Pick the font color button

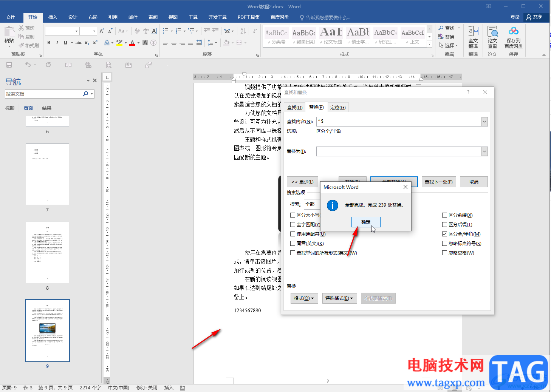point(132,43)
